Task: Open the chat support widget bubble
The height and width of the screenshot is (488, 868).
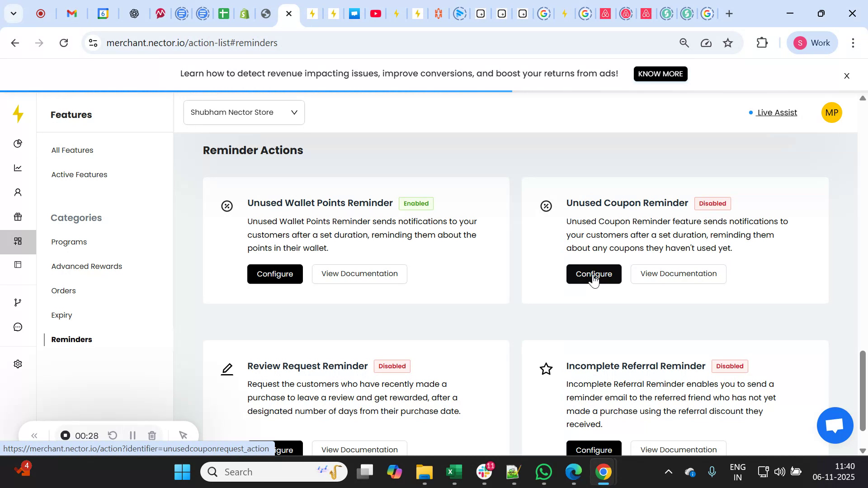Action: pyautogui.click(x=835, y=425)
